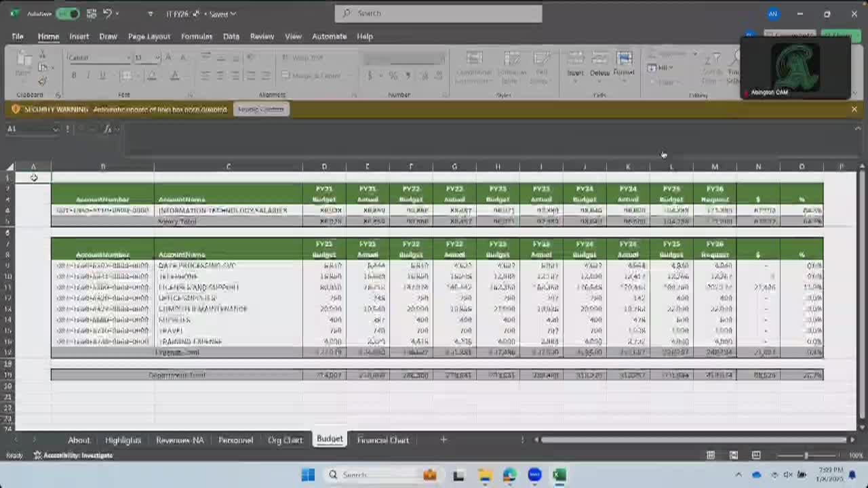This screenshot has width=868, height=488.
Task: Expand the Fill options dropdown
Action: (x=670, y=68)
